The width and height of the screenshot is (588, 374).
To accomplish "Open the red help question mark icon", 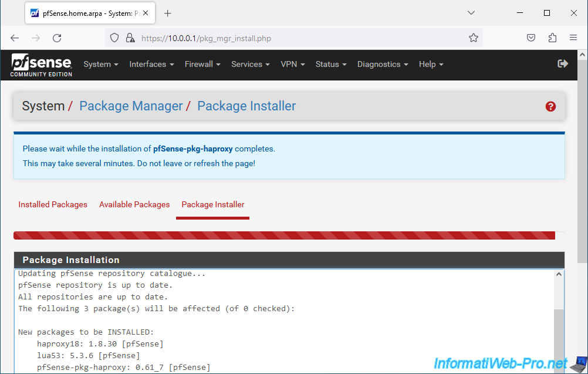I will tap(550, 106).
